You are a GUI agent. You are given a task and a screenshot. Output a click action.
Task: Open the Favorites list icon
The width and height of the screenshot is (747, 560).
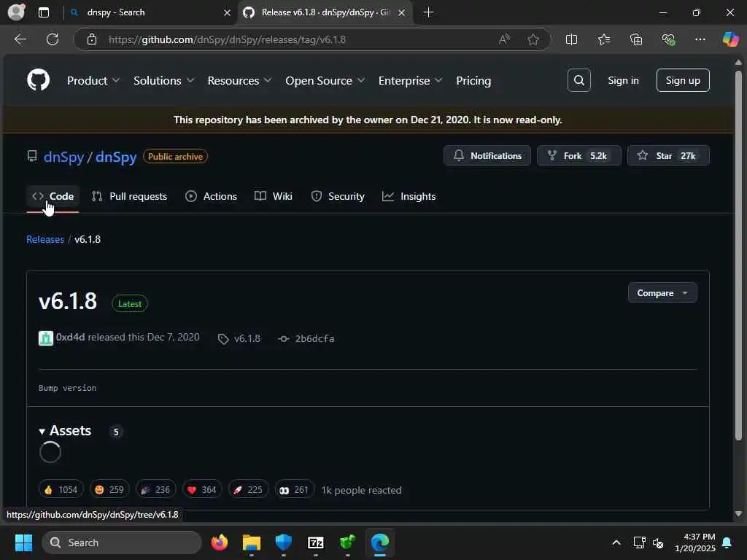pyautogui.click(x=603, y=39)
